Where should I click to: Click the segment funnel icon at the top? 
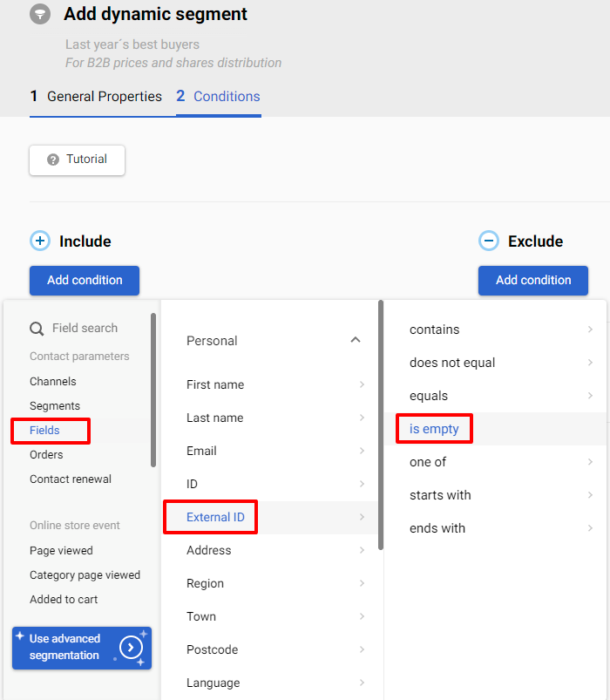(x=39, y=14)
